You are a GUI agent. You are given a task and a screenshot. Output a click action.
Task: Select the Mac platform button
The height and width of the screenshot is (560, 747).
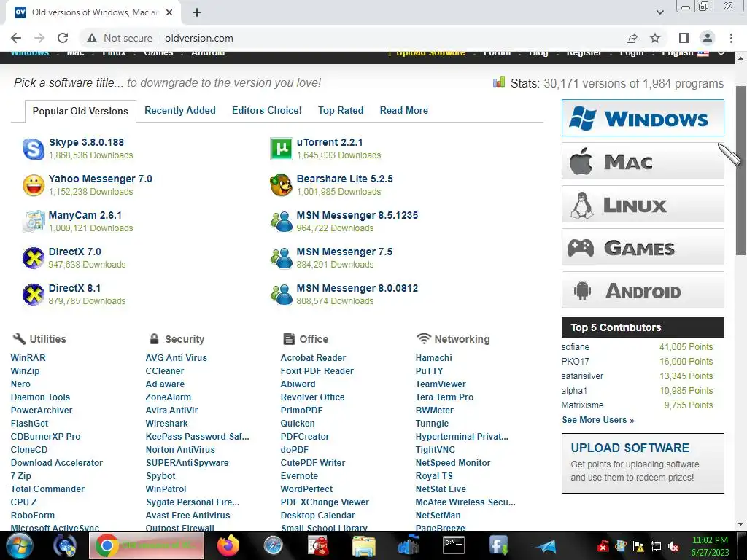coord(643,161)
